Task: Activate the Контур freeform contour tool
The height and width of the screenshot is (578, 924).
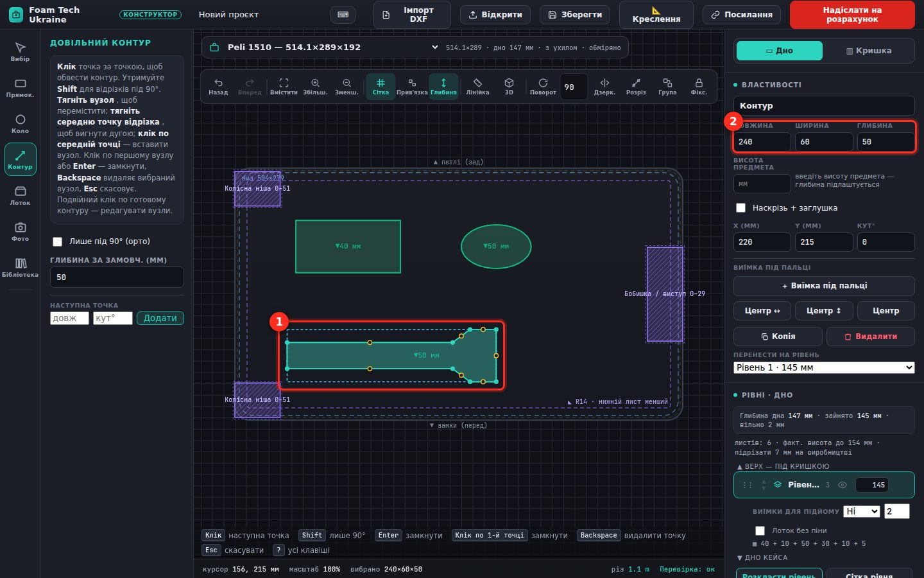Action: (20, 159)
